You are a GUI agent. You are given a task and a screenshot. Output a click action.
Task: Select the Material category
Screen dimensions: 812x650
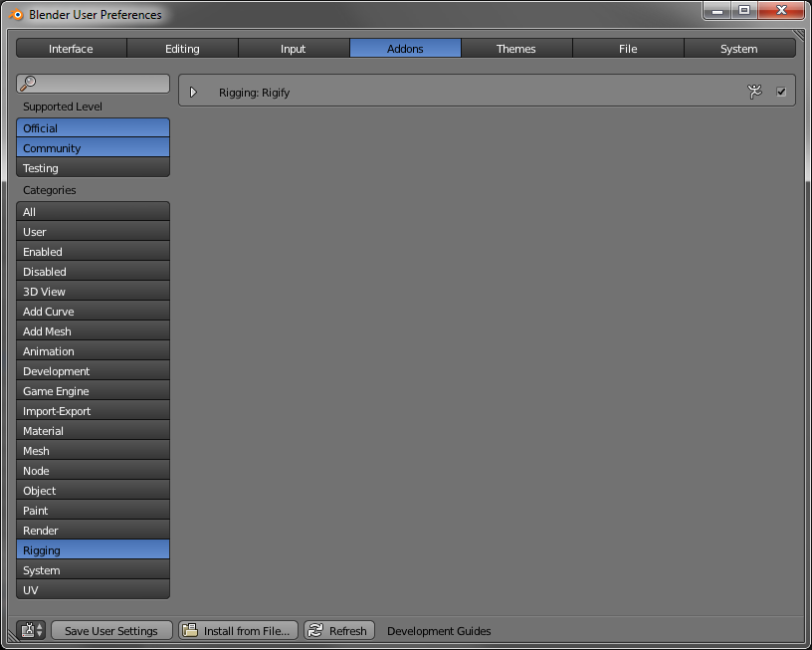click(94, 431)
